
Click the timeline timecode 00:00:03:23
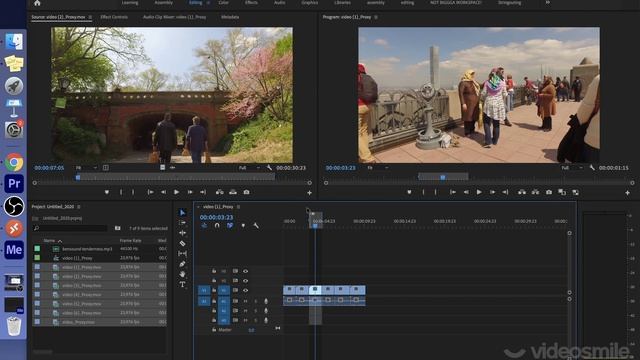click(x=216, y=218)
